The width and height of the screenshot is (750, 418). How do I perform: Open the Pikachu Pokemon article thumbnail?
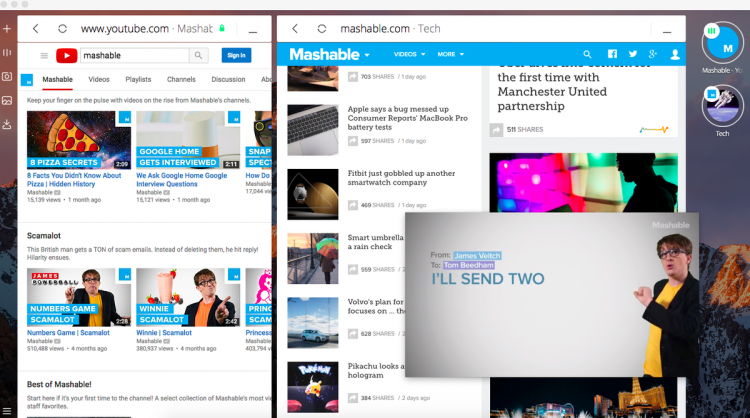(x=313, y=387)
